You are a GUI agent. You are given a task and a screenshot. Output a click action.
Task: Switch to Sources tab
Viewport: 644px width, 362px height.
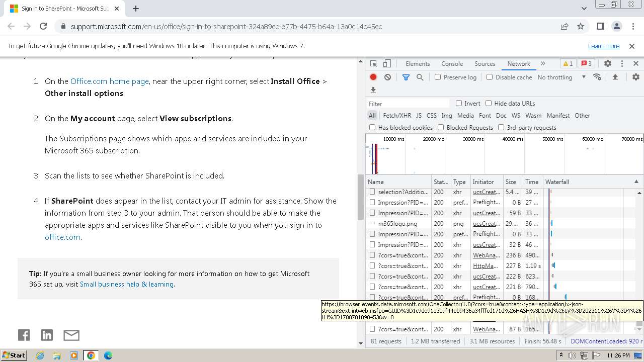tap(485, 64)
